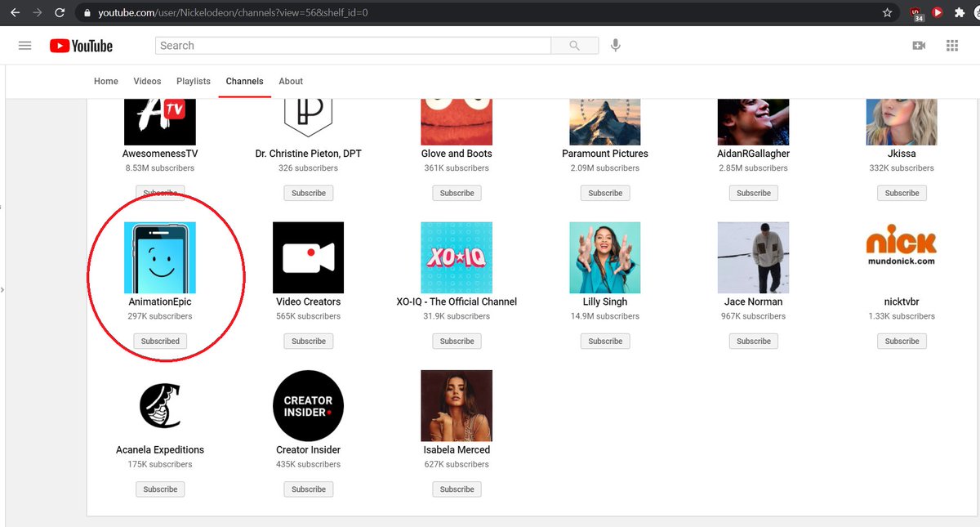Open the Lilly Singh channel avatar
Viewport: 980px width, 527px height.
click(605, 257)
